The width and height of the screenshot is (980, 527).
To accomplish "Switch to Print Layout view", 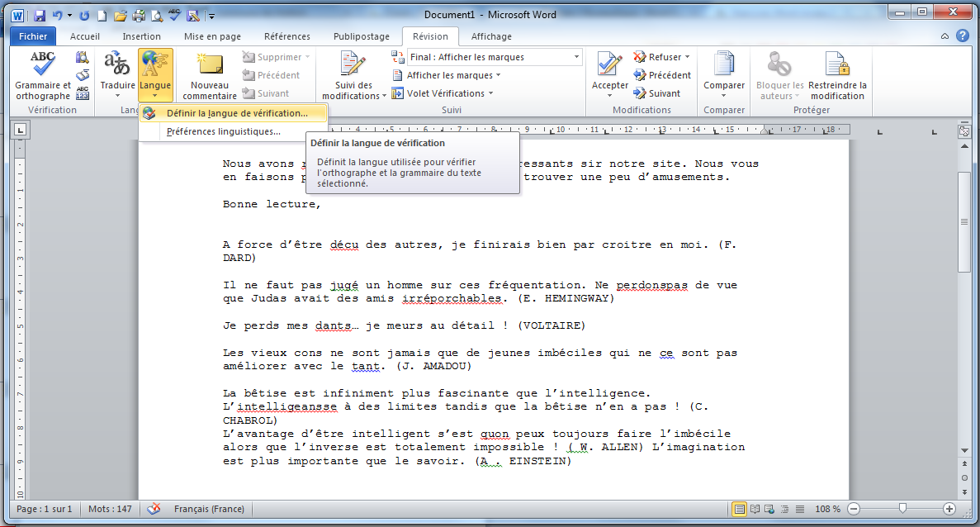I will [x=740, y=509].
